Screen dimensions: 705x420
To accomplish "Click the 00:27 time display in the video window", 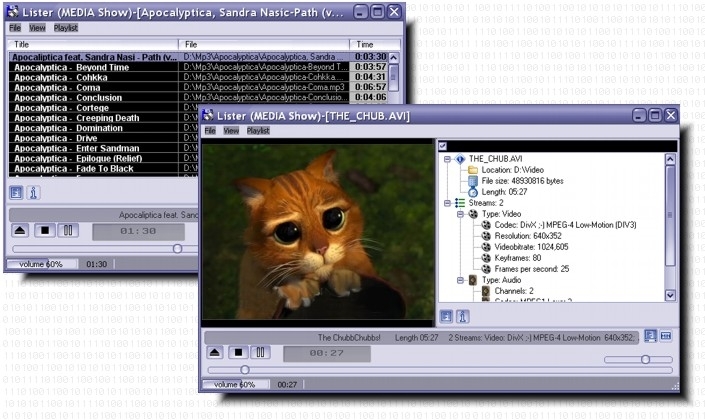I will 327,353.
